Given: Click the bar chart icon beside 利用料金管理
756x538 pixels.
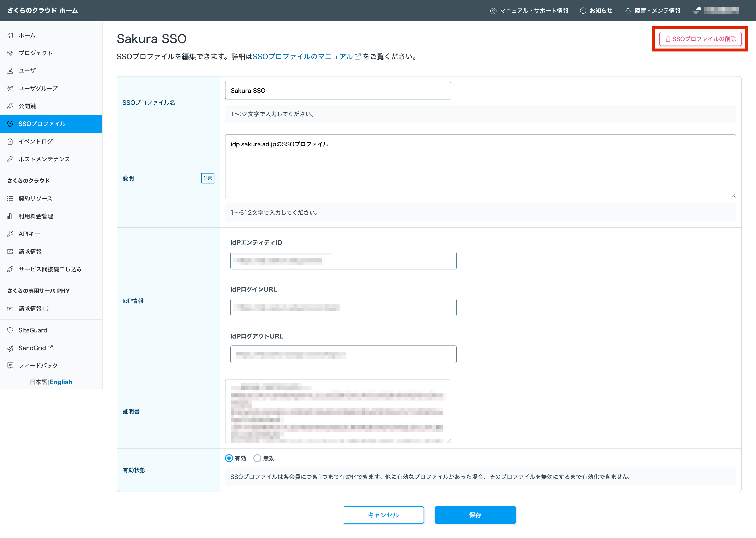Looking at the screenshot, I should [10, 216].
